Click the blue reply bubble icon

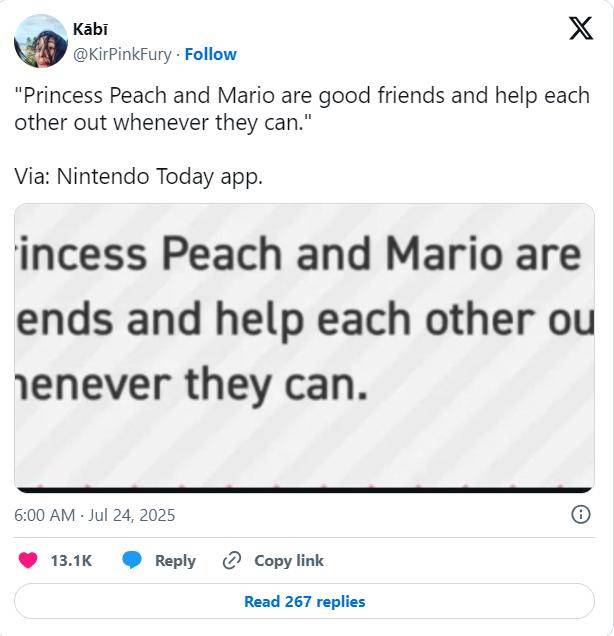point(132,561)
